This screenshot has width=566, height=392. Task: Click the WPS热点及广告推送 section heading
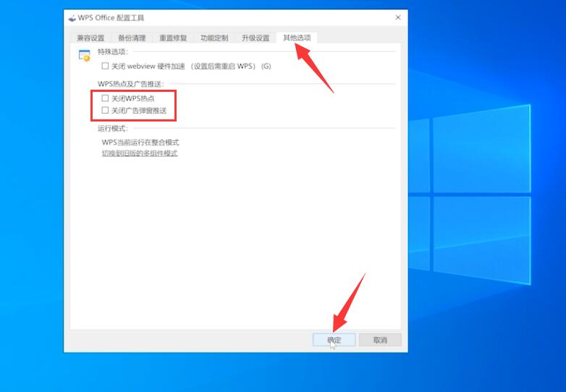click(131, 84)
